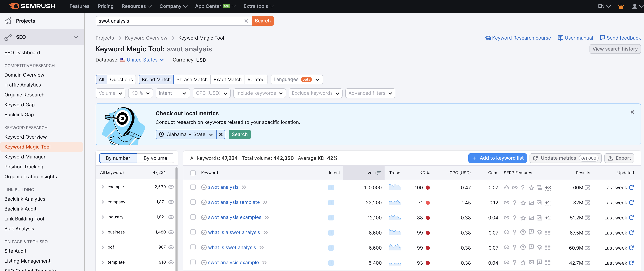
Task: Refresh metrics for swot analysis examples row
Action: click(631, 218)
